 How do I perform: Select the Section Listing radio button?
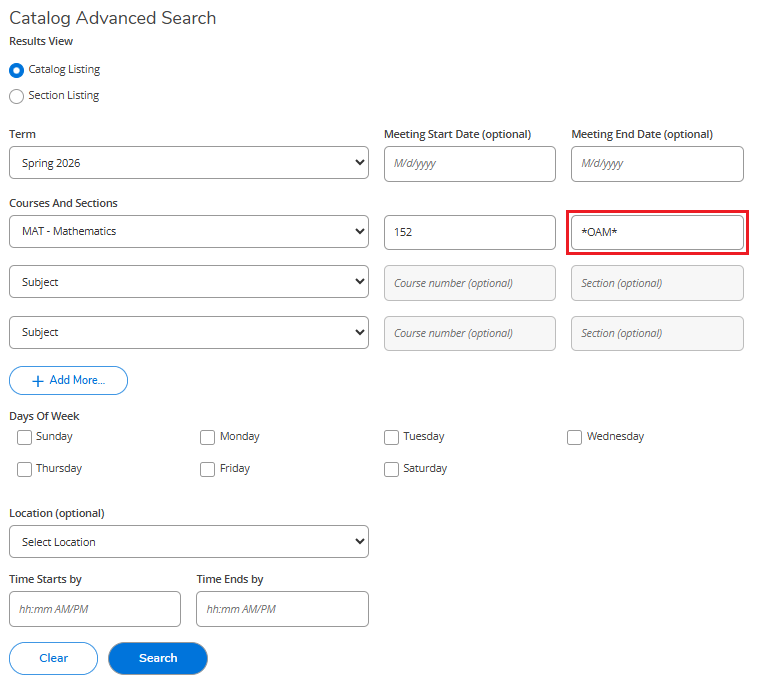click(x=17, y=96)
